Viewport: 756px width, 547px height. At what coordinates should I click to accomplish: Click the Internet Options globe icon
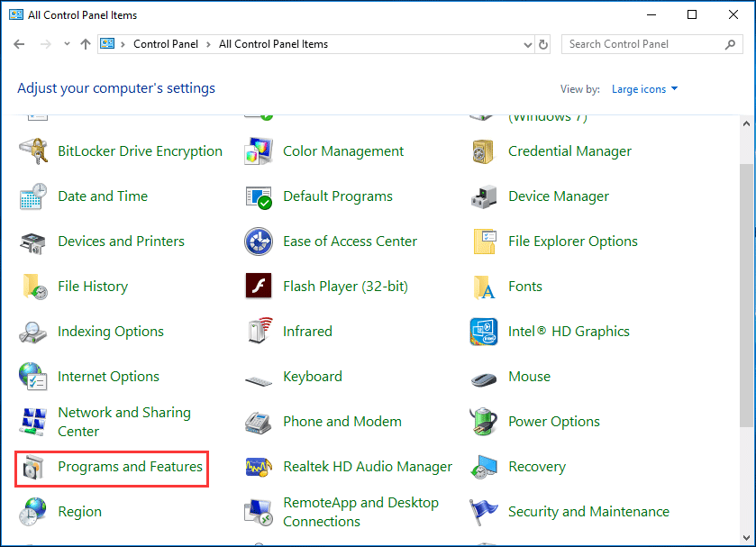[32, 377]
